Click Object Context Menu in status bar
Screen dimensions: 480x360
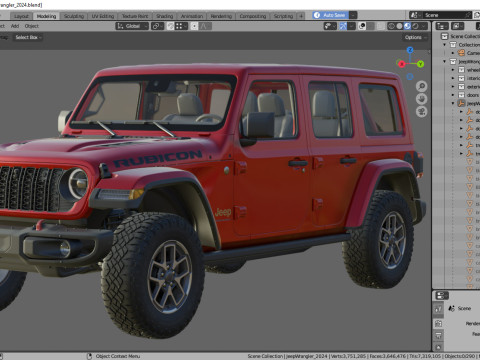click(x=118, y=356)
